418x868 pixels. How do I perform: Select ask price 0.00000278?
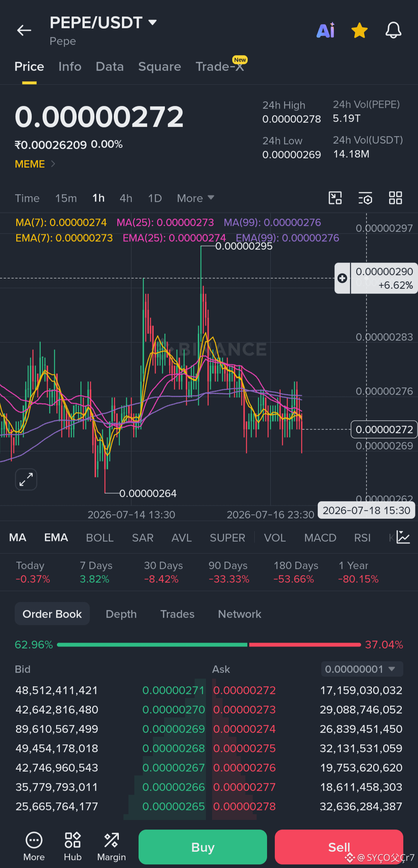(x=245, y=806)
